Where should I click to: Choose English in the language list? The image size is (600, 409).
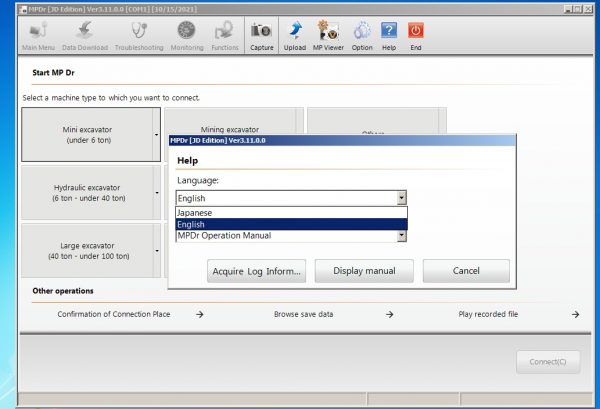tap(292, 224)
